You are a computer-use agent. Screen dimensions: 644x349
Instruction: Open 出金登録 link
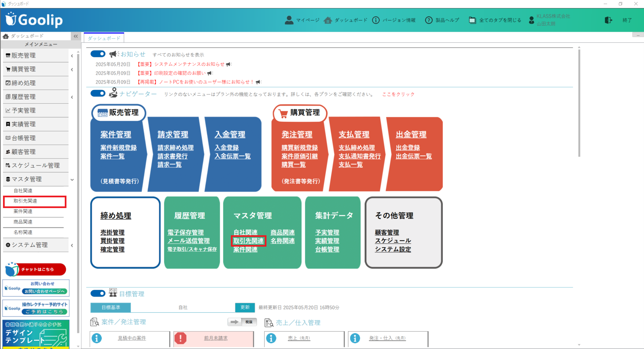point(408,148)
